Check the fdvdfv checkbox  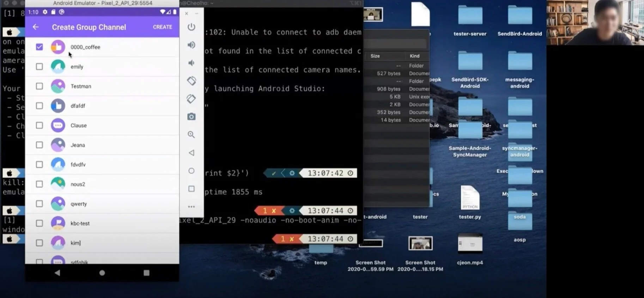pyautogui.click(x=39, y=165)
